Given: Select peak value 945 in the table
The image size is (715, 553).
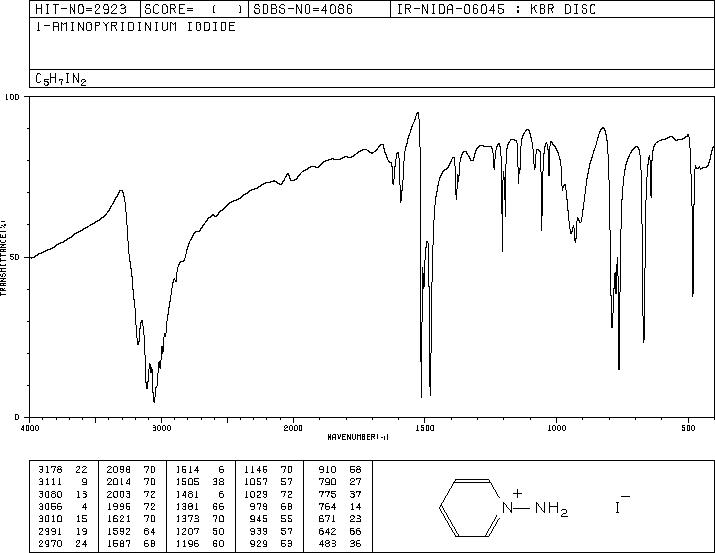Looking at the screenshot, I should coord(259,519).
